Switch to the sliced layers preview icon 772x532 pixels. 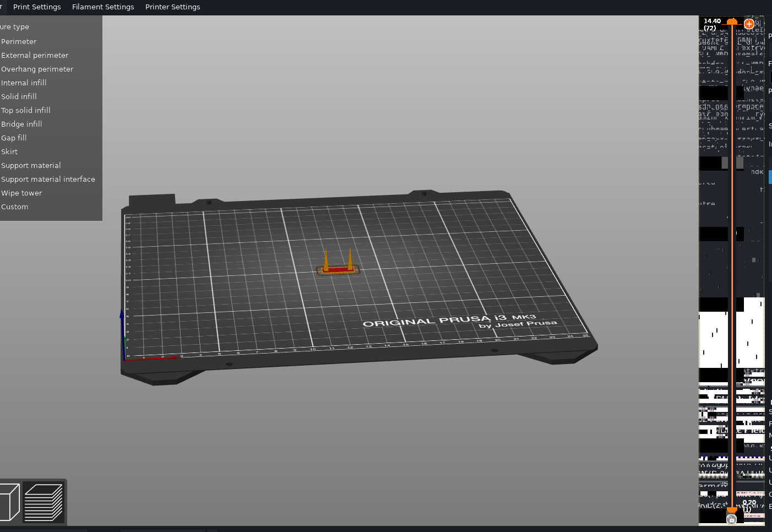[x=44, y=502]
